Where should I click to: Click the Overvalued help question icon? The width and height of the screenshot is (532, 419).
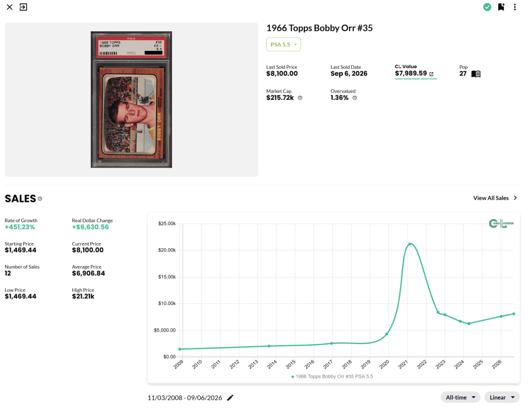[355, 98]
